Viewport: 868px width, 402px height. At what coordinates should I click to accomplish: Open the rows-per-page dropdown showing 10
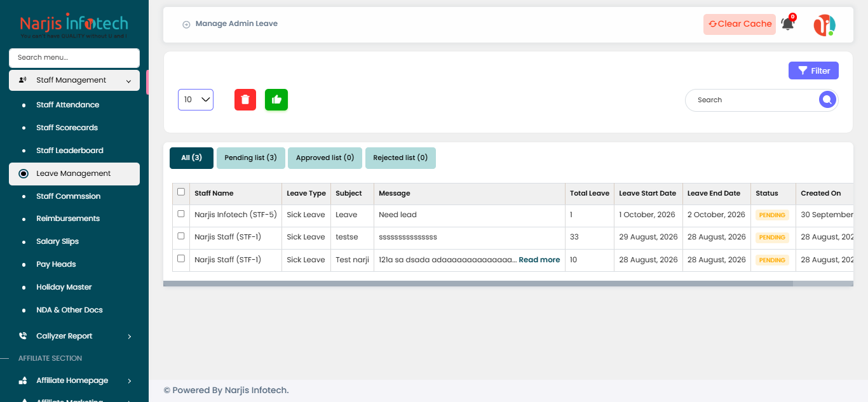point(196,100)
